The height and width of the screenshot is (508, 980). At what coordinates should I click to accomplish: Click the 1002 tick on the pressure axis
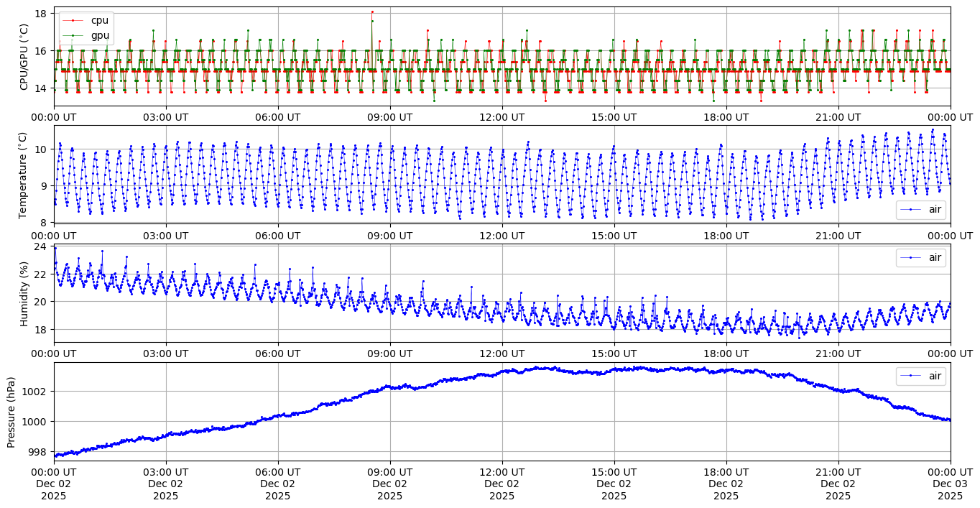click(x=36, y=392)
